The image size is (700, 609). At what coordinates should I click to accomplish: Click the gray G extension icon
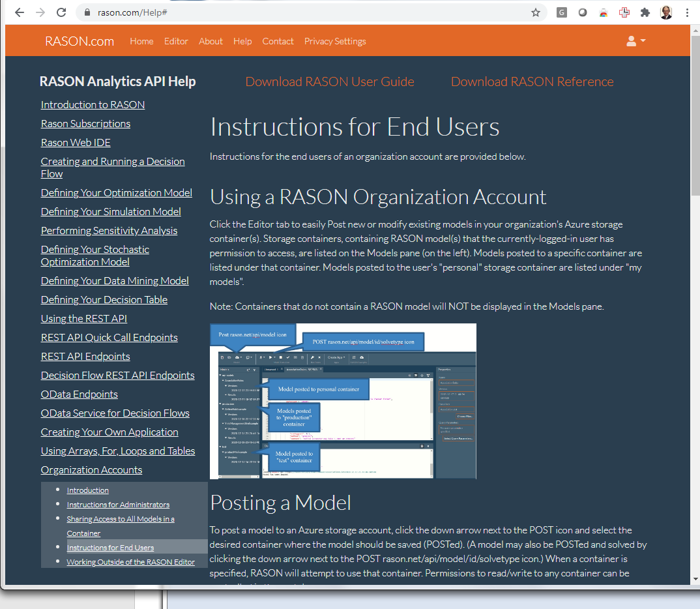coord(562,12)
